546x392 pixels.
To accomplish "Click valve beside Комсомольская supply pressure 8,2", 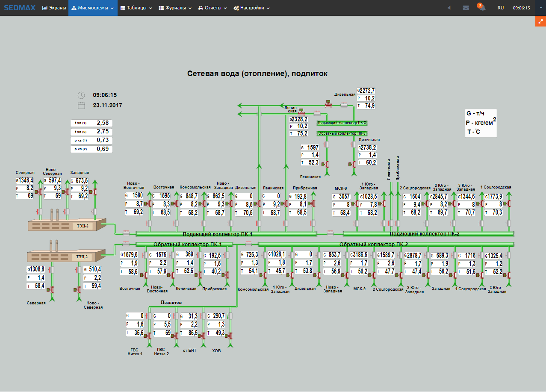I will [x=203, y=204].
